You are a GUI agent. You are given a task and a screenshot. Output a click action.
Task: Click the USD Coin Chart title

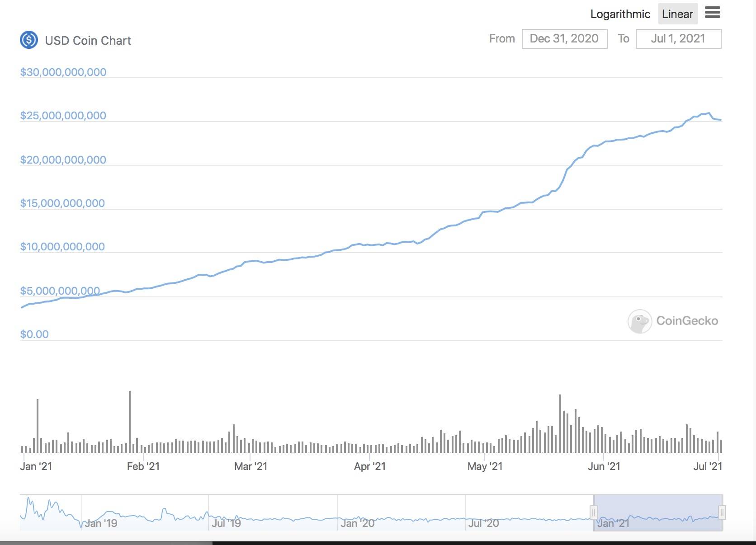(x=88, y=41)
